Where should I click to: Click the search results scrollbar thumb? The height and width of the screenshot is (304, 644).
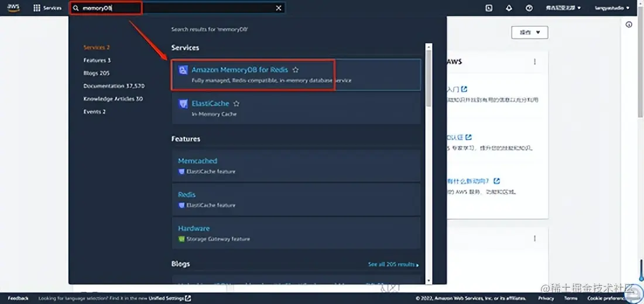429,78
